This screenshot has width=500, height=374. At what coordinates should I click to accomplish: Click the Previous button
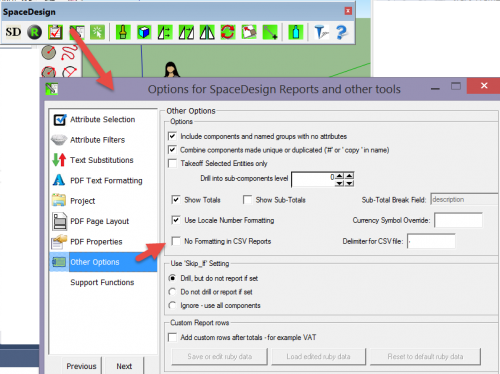[81, 366]
